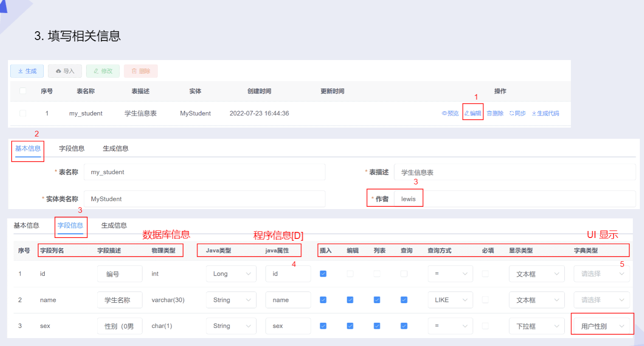The image size is (644, 346).
Task: Click the 生成代码 link for my_student
Action: 545,113
